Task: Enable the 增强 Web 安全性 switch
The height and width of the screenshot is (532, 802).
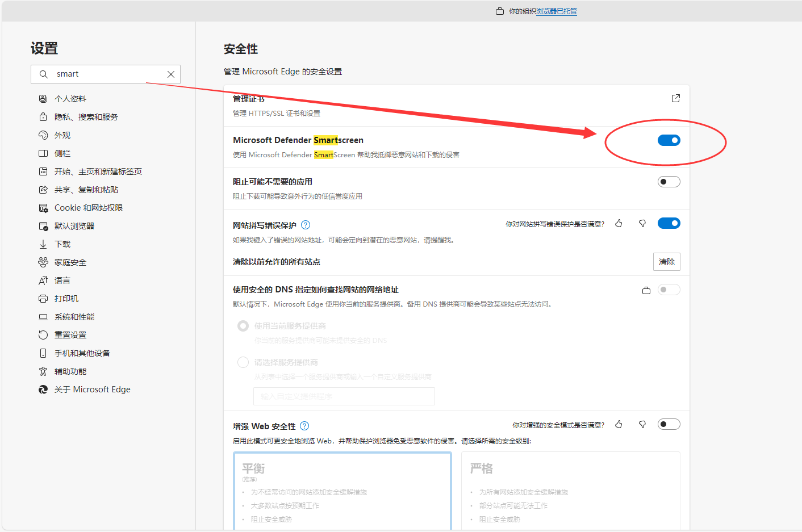Action: (669, 424)
